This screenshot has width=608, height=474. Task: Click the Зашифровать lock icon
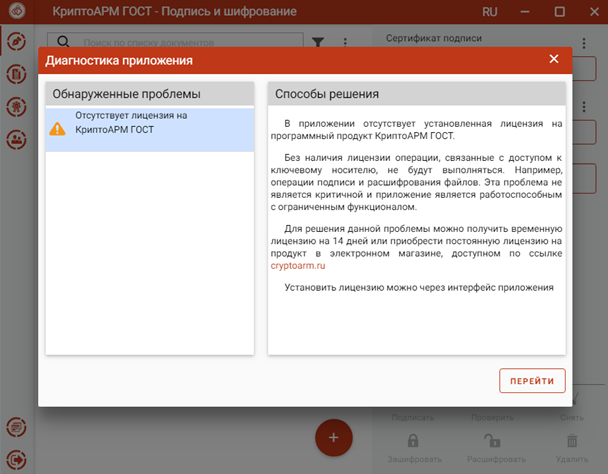click(x=413, y=441)
